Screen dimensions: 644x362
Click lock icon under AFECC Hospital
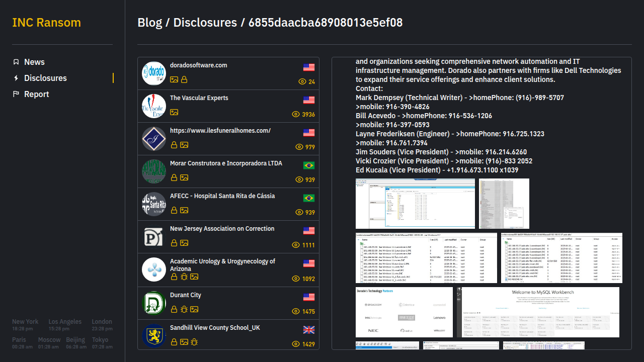tap(174, 210)
